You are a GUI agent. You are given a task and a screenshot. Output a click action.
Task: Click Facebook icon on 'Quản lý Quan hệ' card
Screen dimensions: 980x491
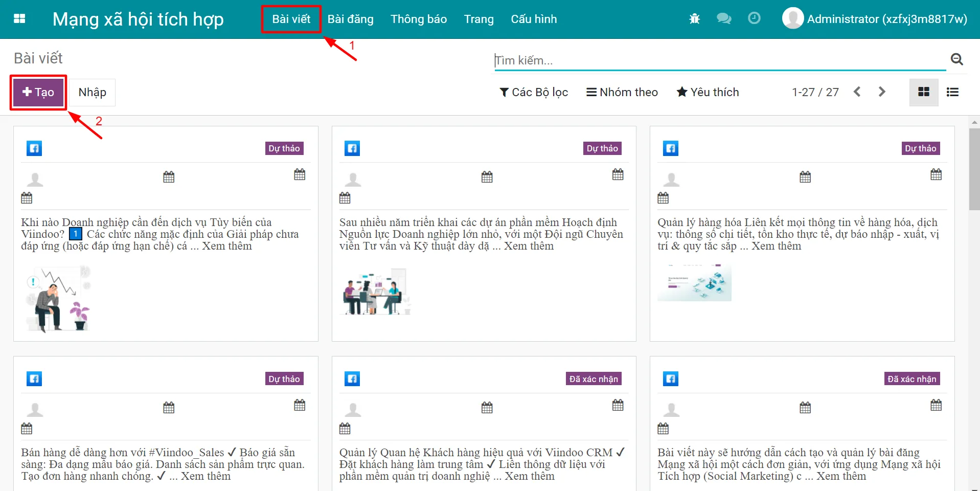click(352, 379)
